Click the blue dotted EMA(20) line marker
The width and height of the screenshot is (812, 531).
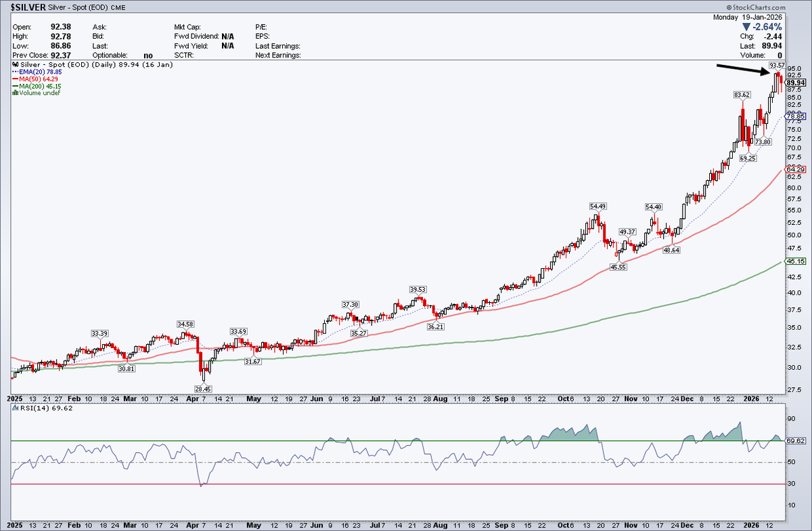pos(15,71)
